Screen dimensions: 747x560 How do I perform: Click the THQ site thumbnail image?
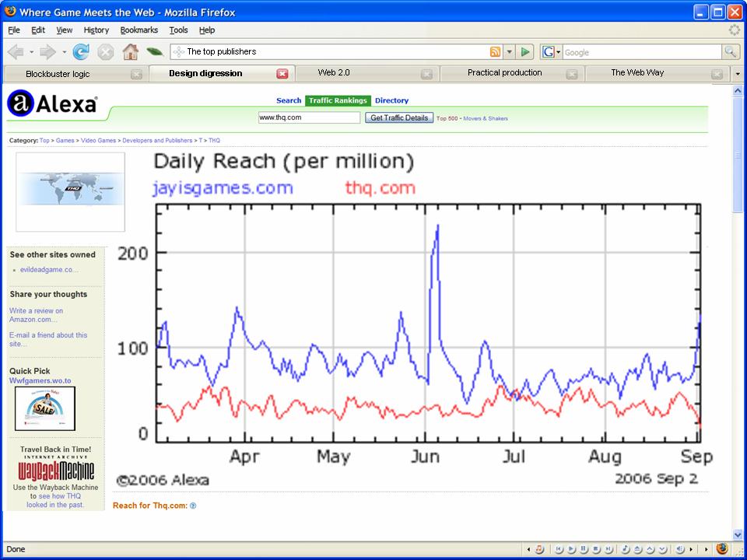[x=71, y=192]
